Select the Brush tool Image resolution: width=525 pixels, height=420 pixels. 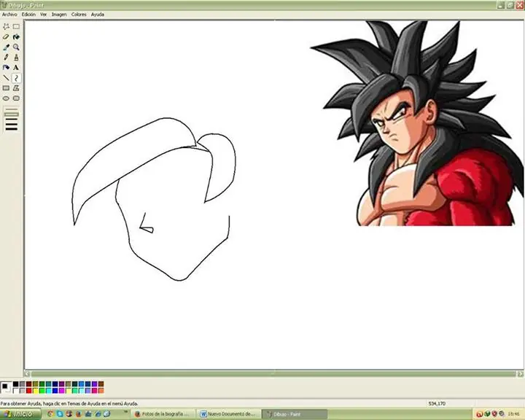pyautogui.click(x=16, y=58)
